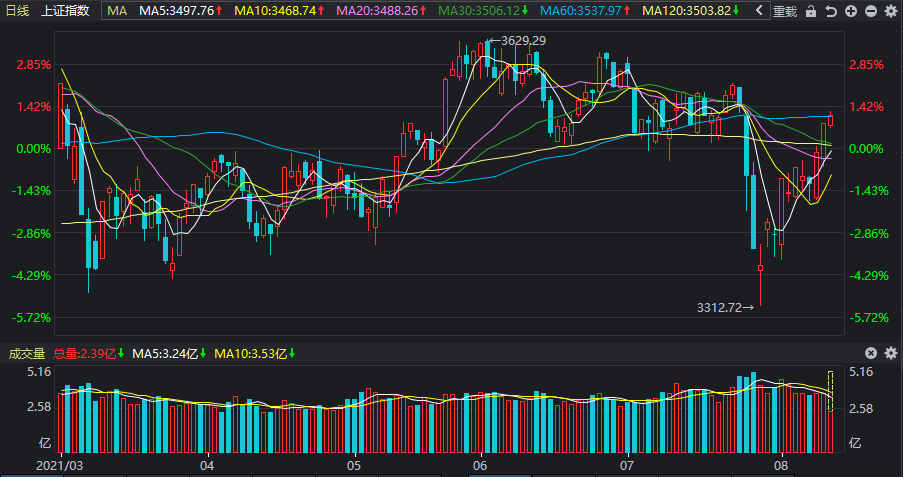Zoom out chart with minus icon

point(871,11)
